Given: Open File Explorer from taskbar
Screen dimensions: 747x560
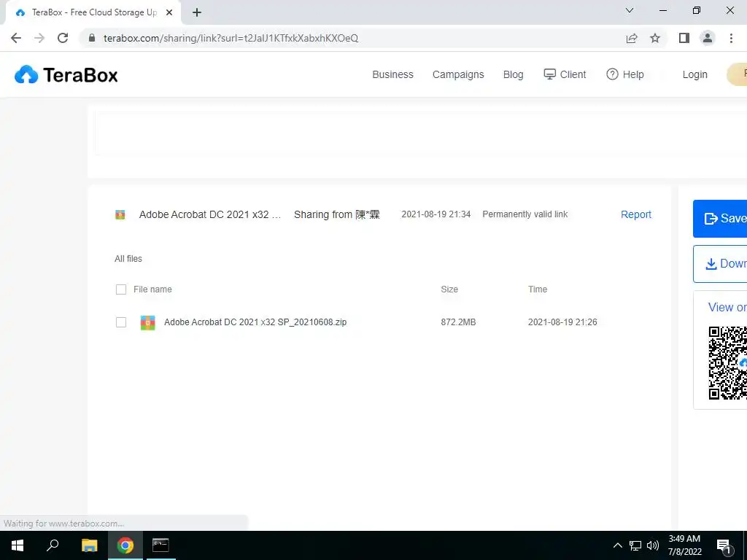Looking at the screenshot, I should (89, 545).
